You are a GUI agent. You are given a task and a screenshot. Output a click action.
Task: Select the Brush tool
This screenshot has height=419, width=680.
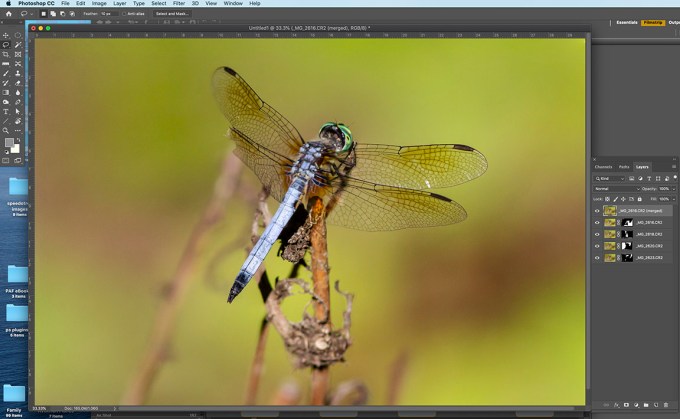tap(6, 73)
